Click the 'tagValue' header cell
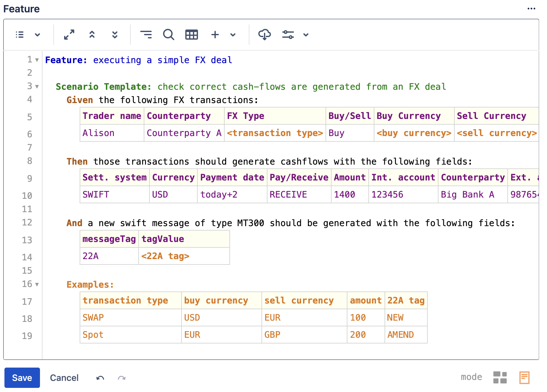The width and height of the screenshot is (547, 392). click(x=184, y=239)
